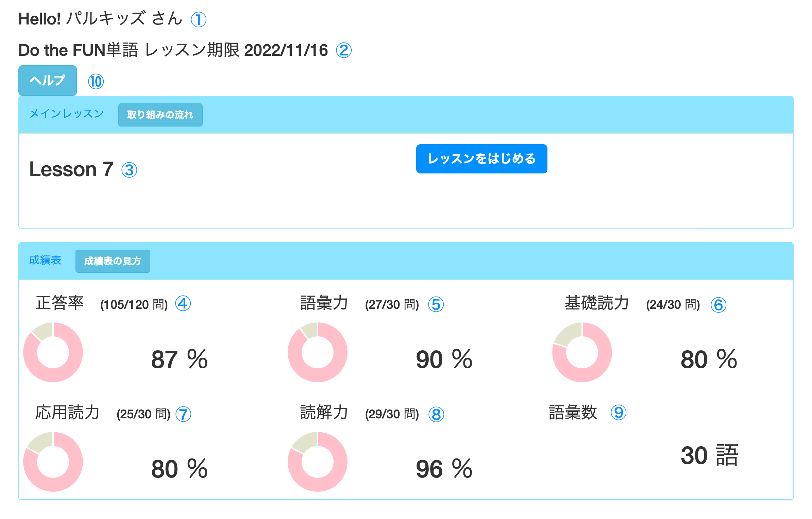
Task: Click circled number 4 next to 正答率
Action: coord(183,304)
